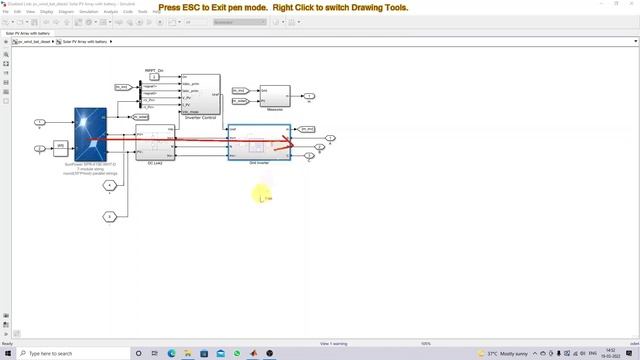Expand the record signals dropdown arrow

(x=180, y=22)
